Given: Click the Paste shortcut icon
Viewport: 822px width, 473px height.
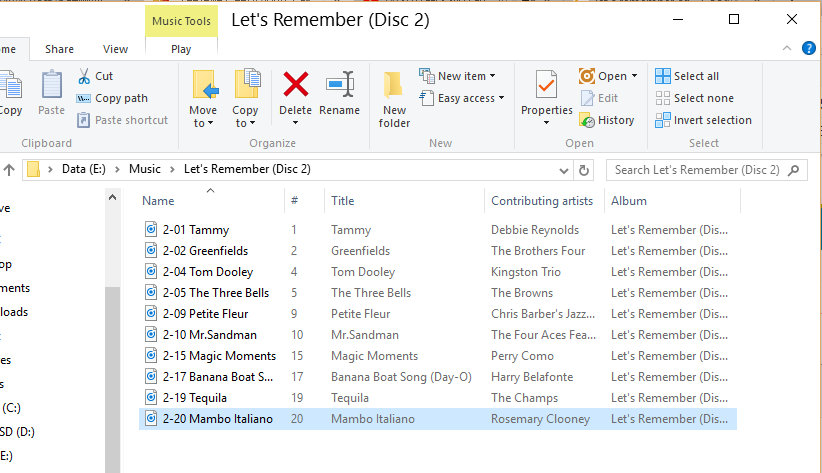Looking at the screenshot, I should [83, 120].
